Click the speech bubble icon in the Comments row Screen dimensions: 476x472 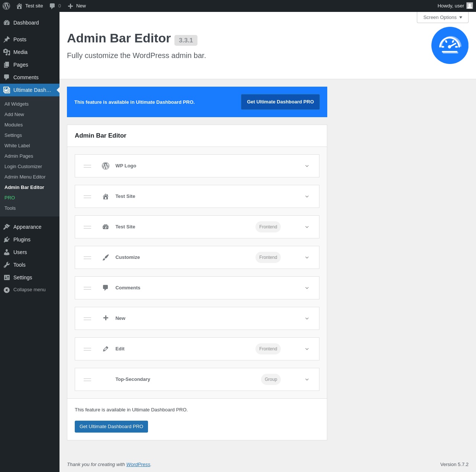[106, 288]
